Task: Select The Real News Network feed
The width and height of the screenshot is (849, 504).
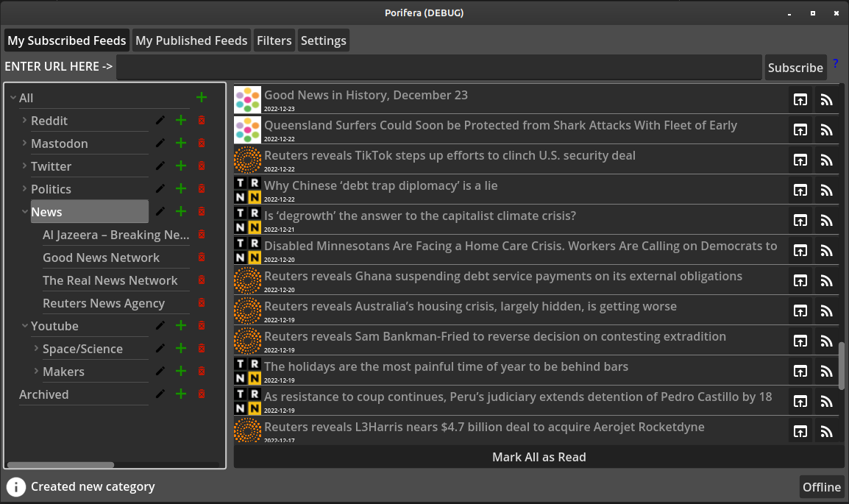Action: click(110, 280)
